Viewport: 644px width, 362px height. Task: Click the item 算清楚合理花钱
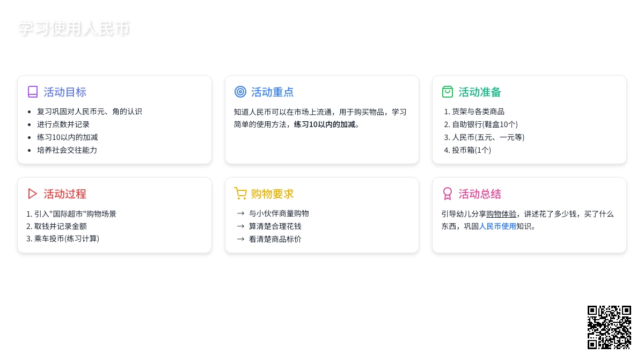pyautogui.click(x=275, y=226)
